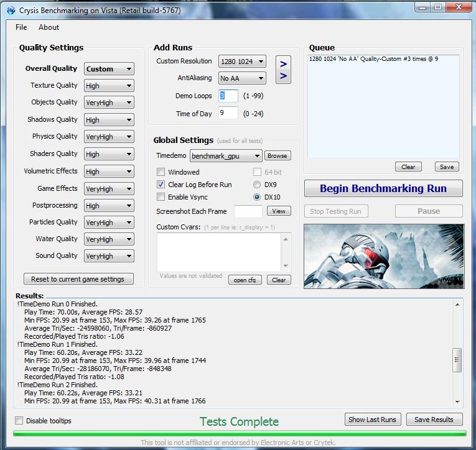Click the Pause button

coord(429,211)
